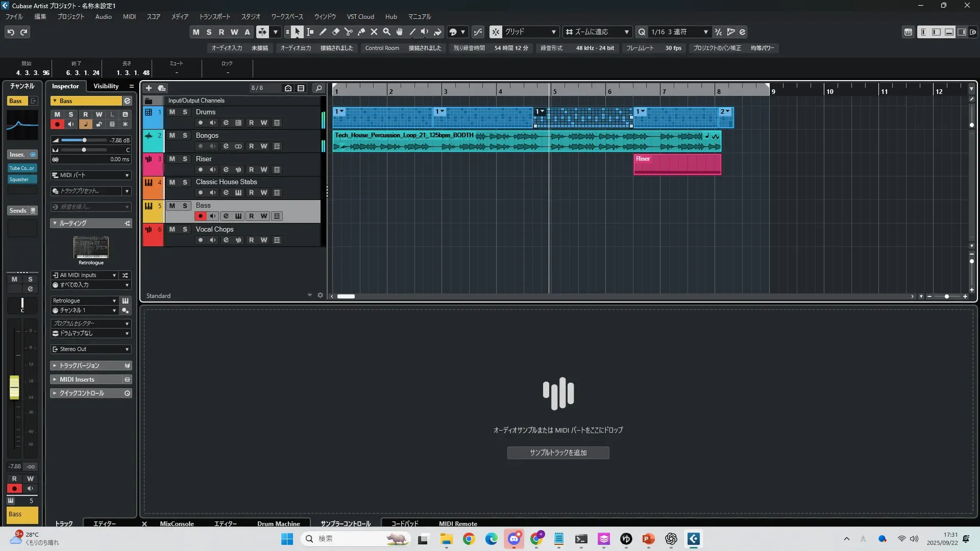Screen dimensions: 980x551
Task: Open the quantize preset 1/16 dropdown
Action: (705, 32)
